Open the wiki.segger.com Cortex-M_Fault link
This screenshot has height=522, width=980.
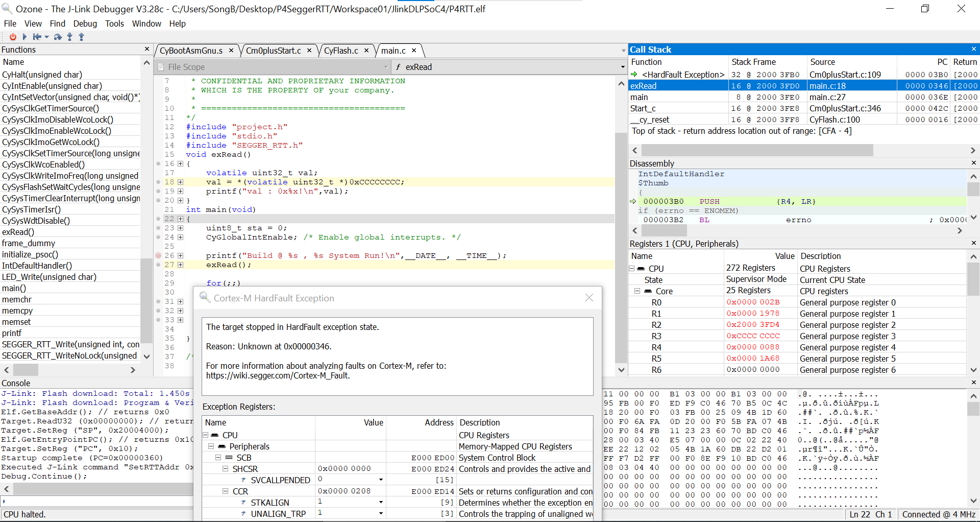pos(278,375)
